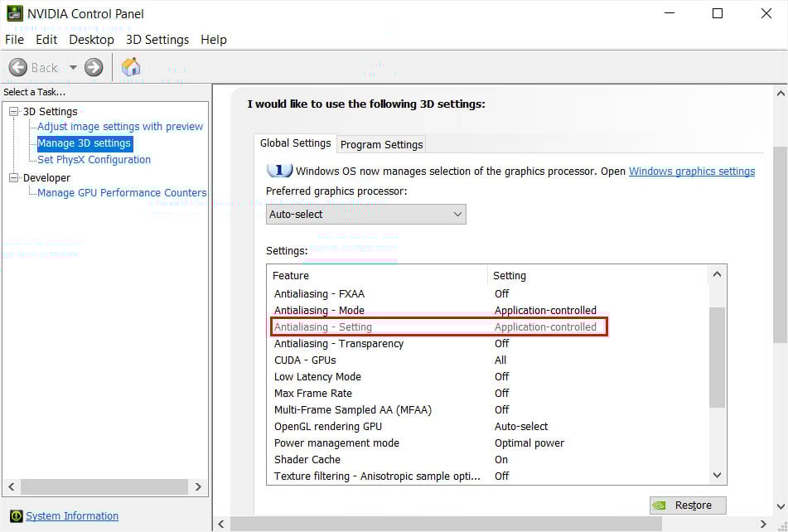Click the NVIDIA Control Panel title icon
The image size is (788, 532).
(x=15, y=13)
